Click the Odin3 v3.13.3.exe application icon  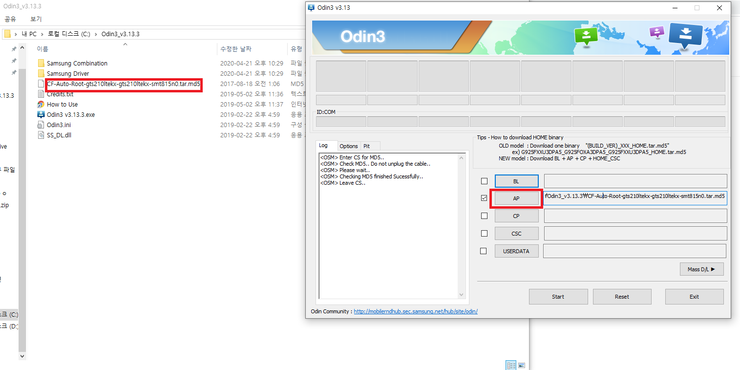pyautogui.click(x=41, y=115)
